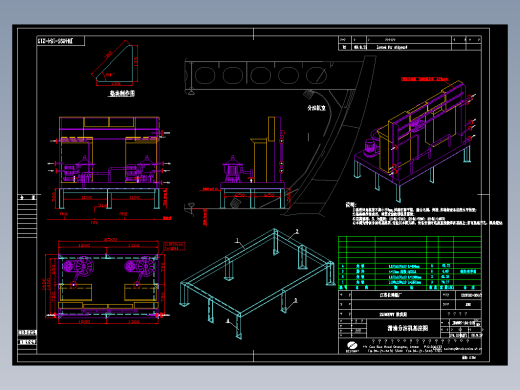Click the mirrored drawing number box at top left

(x=60, y=41)
